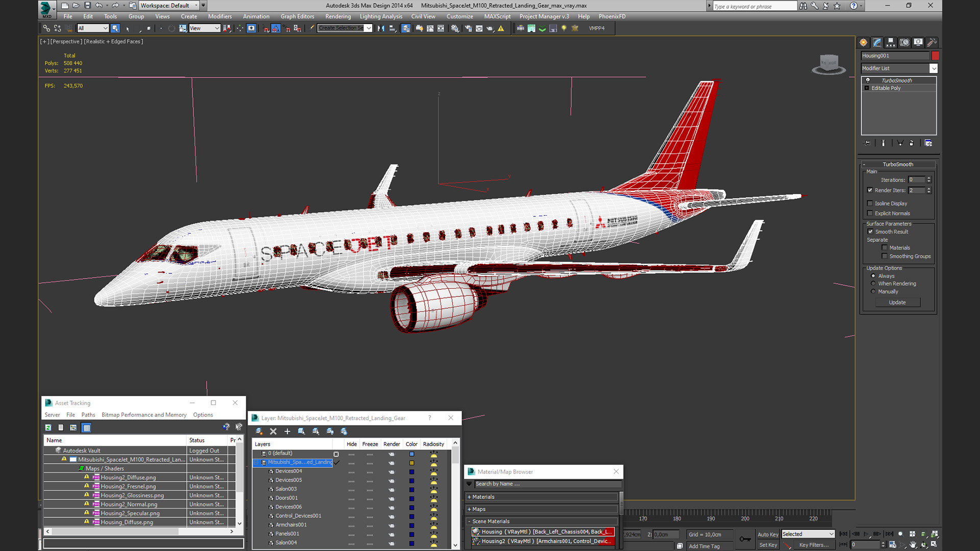Click Delete layer X icon
This screenshot has height=551, width=980.
(273, 432)
